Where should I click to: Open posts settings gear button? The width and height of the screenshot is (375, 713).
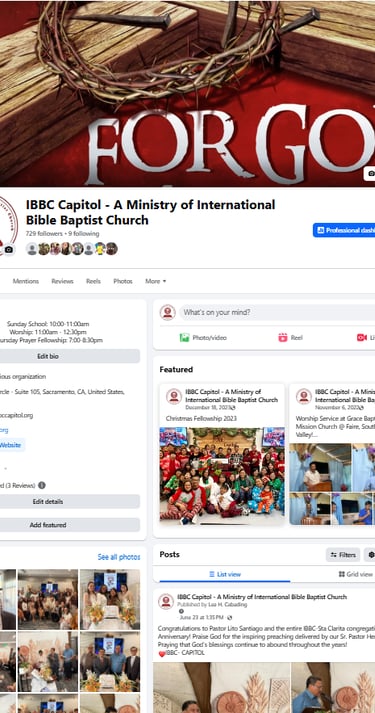370,555
